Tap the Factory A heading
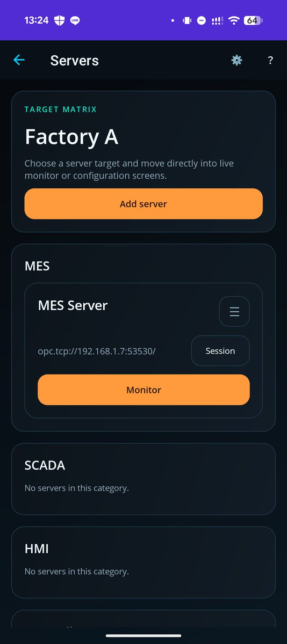287x644 pixels. click(71, 137)
